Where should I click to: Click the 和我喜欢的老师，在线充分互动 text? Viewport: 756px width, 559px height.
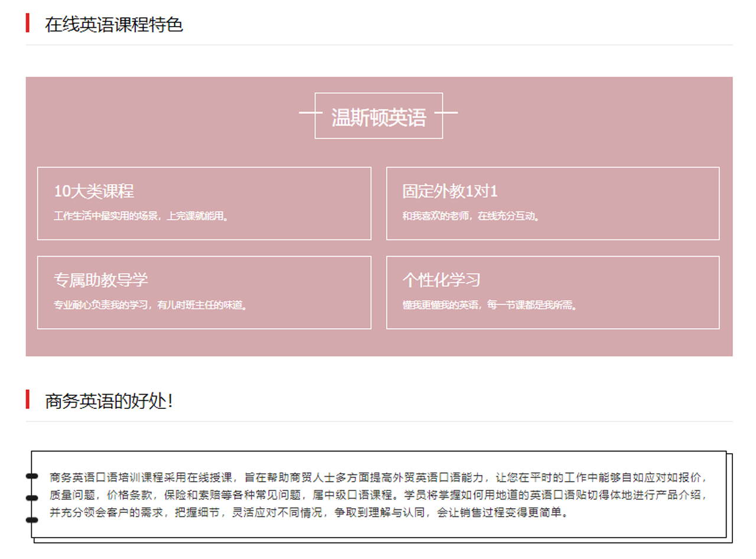472,216
